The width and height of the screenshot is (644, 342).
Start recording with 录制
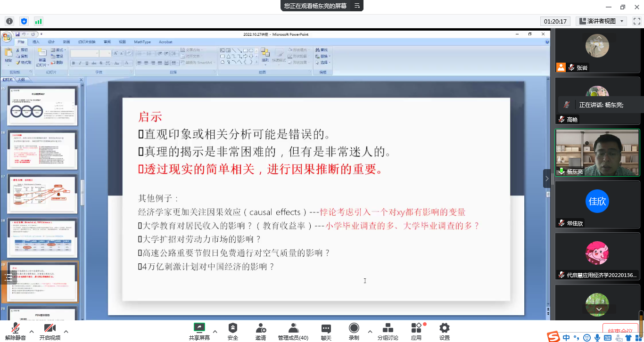pos(354,331)
